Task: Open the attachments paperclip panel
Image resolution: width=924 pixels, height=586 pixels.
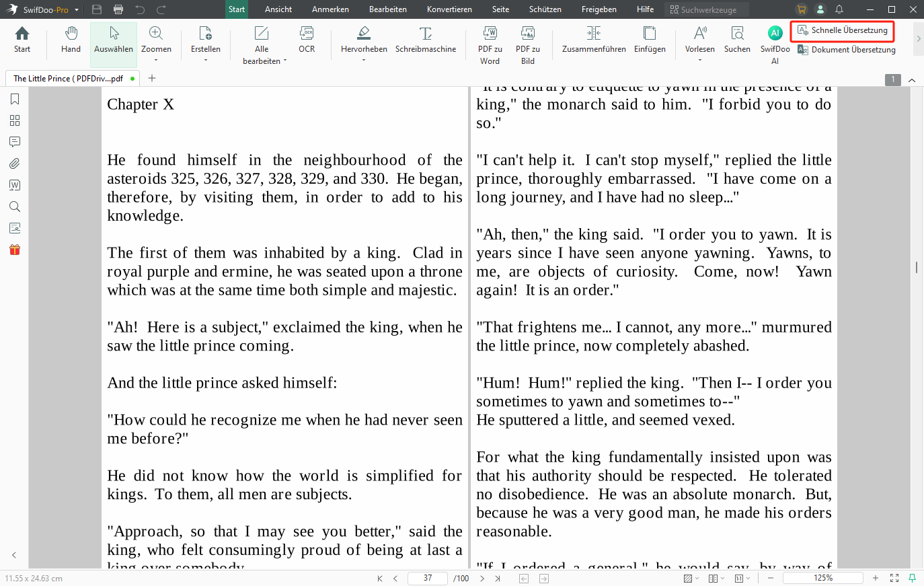Action: pos(15,163)
